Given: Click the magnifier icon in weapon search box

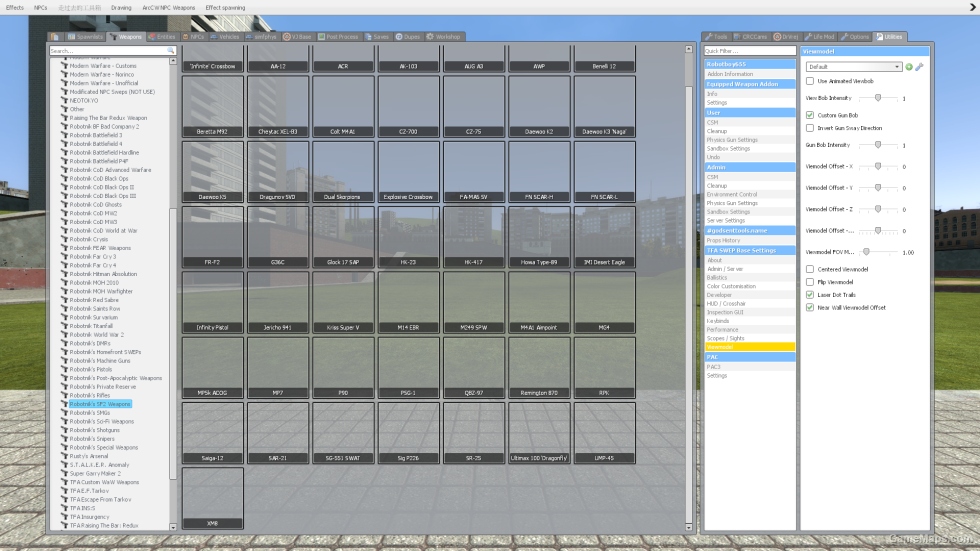Looking at the screenshot, I should 171,51.
